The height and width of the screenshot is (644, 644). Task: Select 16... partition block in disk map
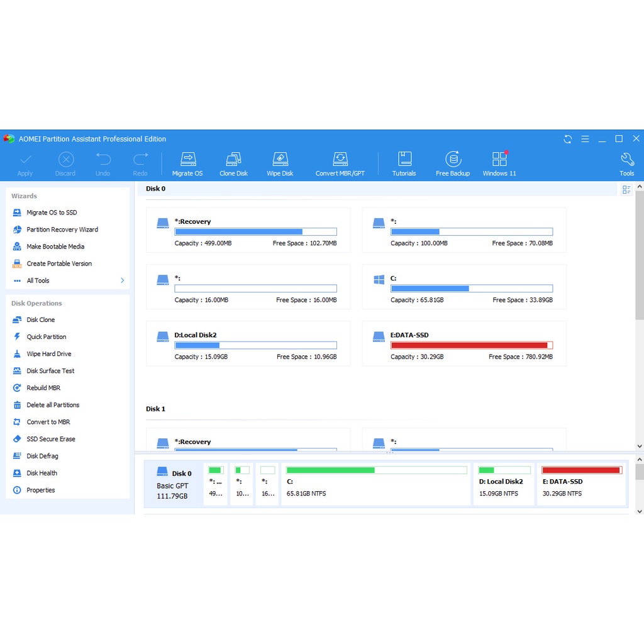[267, 484]
